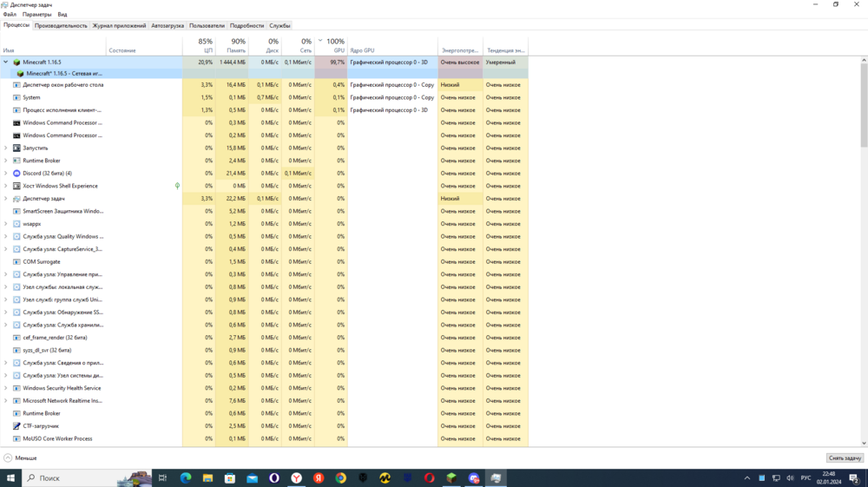868x487 pixels.
Task: Sort by the Имя column header
Action: tap(53, 45)
